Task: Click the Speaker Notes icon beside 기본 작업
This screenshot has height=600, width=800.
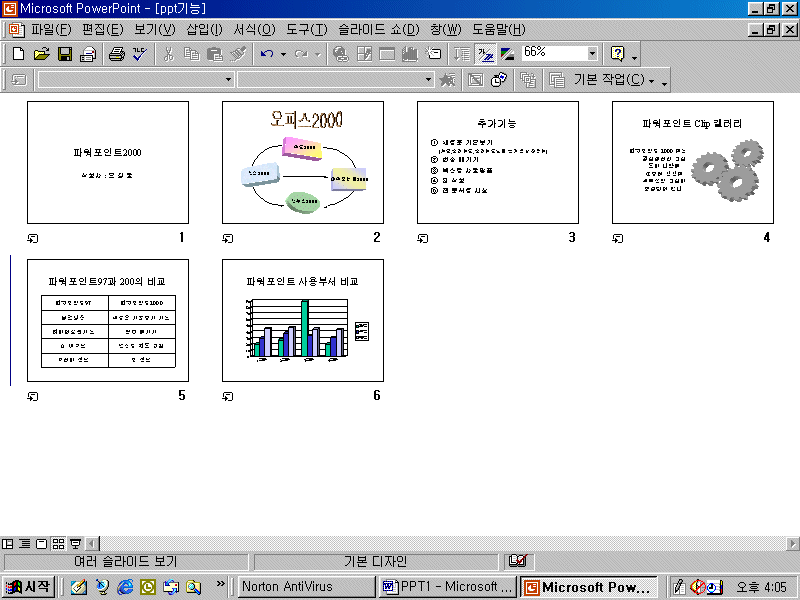Action: [x=557, y=80]
